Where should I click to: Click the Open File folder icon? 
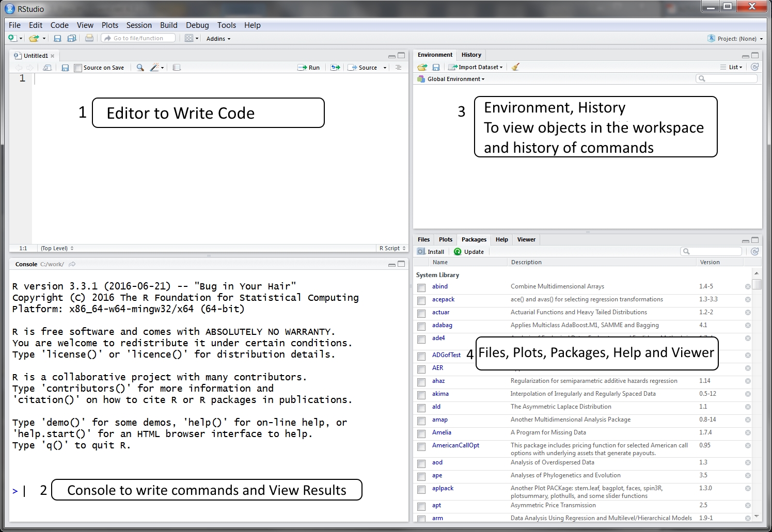coord(34,38)
